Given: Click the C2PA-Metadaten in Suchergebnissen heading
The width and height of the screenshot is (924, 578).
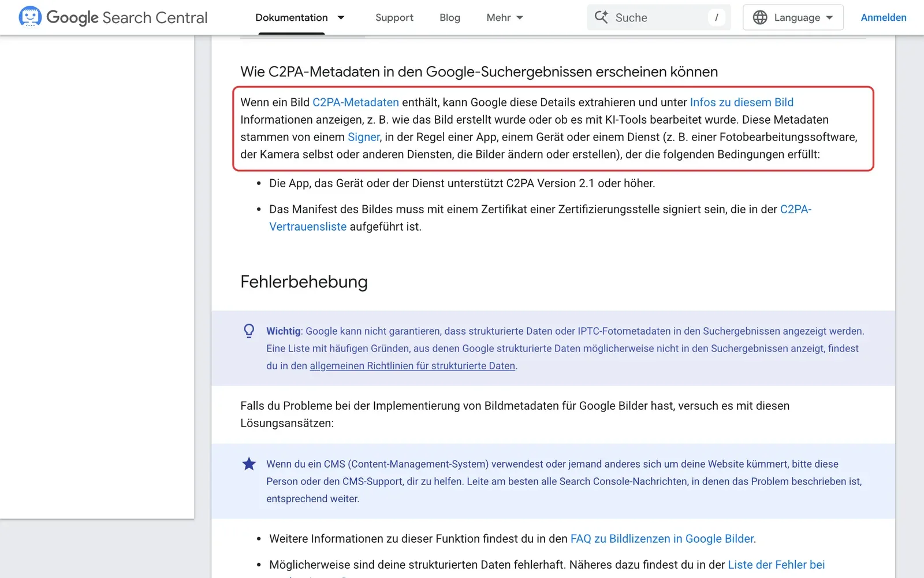Looking at the screenshot, I should [479, 72].
